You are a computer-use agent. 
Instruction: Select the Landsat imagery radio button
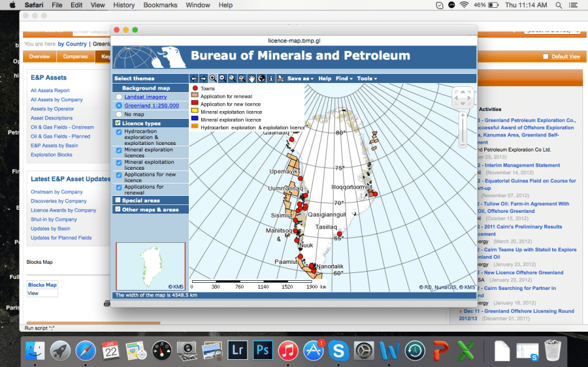coord(119,97)
